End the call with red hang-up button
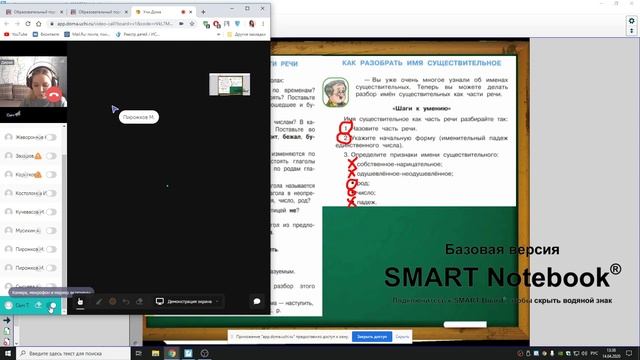Viewport: 640px width, 360px height. click(x=54, y=95)
